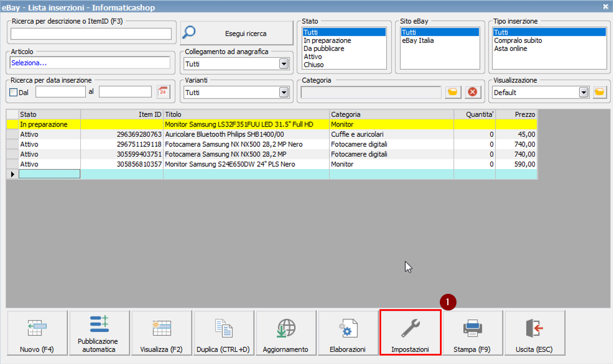Click the Categoria text field

pos(371,93)
